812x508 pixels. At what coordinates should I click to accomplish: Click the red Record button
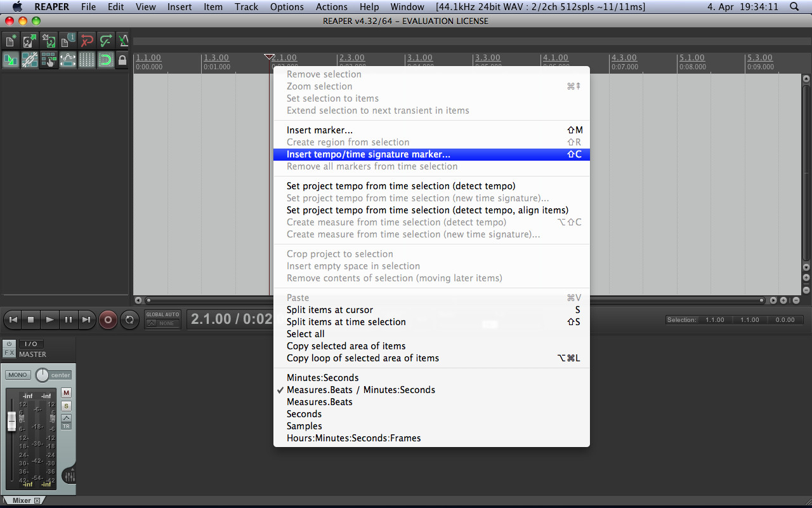pyautogui.click(x=108, y=320)
